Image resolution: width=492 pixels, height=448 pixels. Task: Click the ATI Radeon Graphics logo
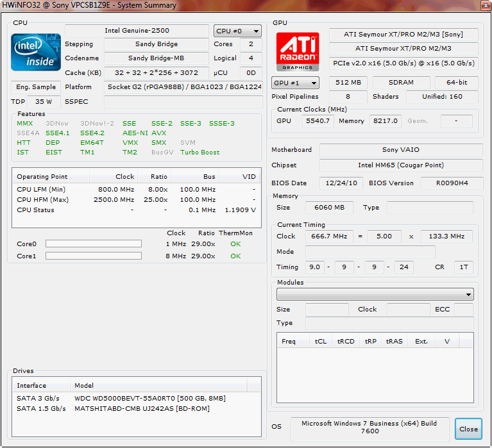tap(298, 52)
